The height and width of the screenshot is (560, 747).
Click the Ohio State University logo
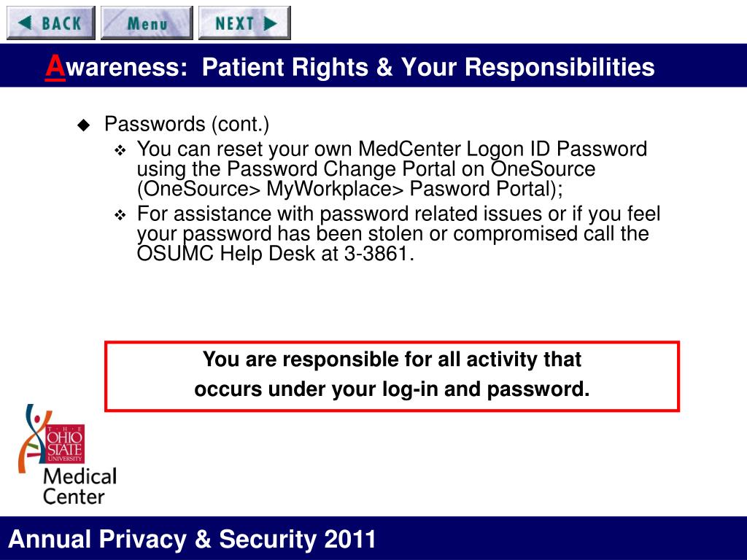coord(65,444)
